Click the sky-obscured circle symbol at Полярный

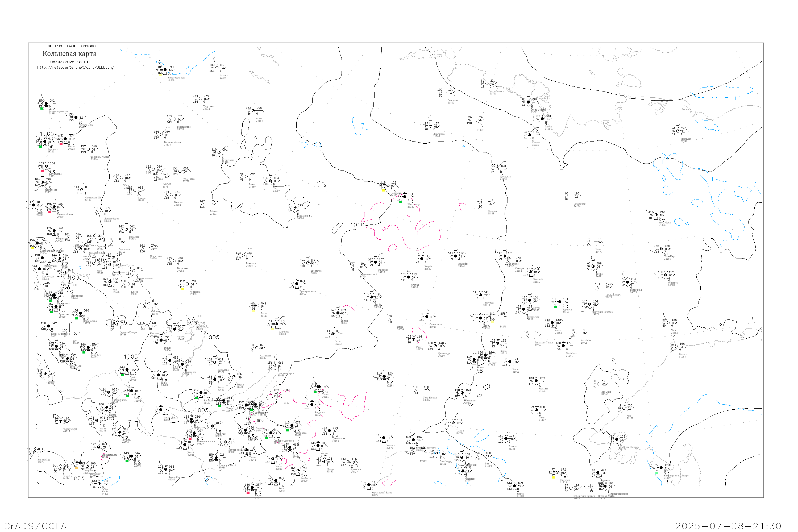pyautogui.click(x=388, y=186)
